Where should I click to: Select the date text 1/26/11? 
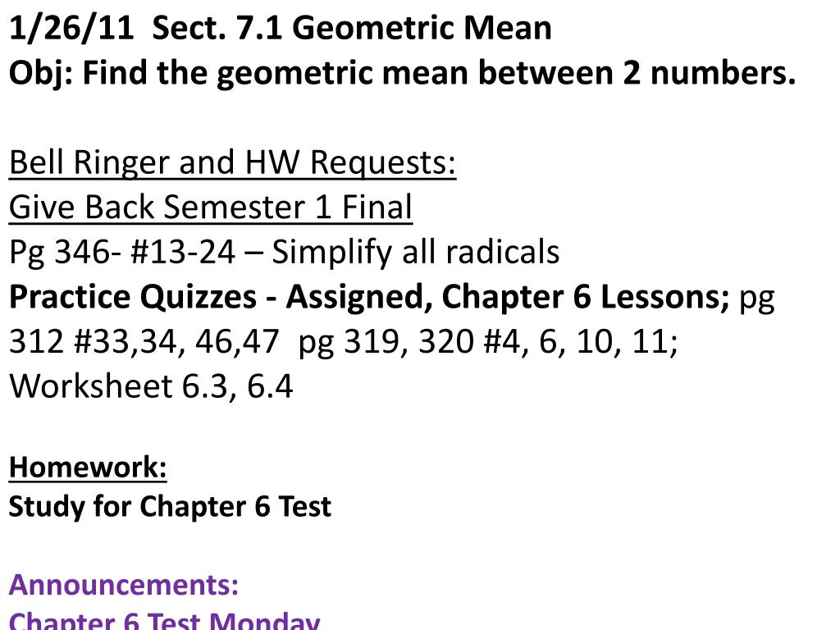tap(71, 28)
